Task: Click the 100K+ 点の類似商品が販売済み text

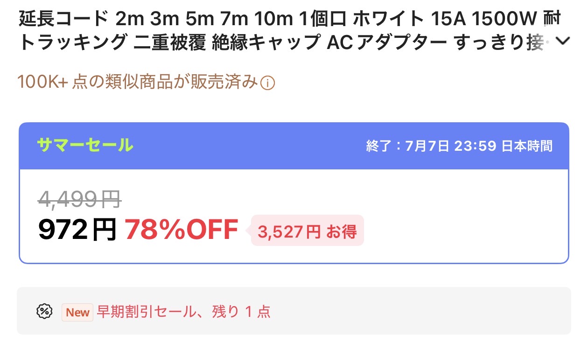Action: click(138, 83)
